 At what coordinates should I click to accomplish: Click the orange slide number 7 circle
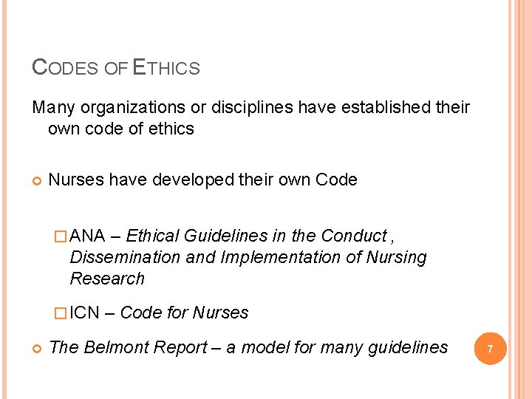490,349
